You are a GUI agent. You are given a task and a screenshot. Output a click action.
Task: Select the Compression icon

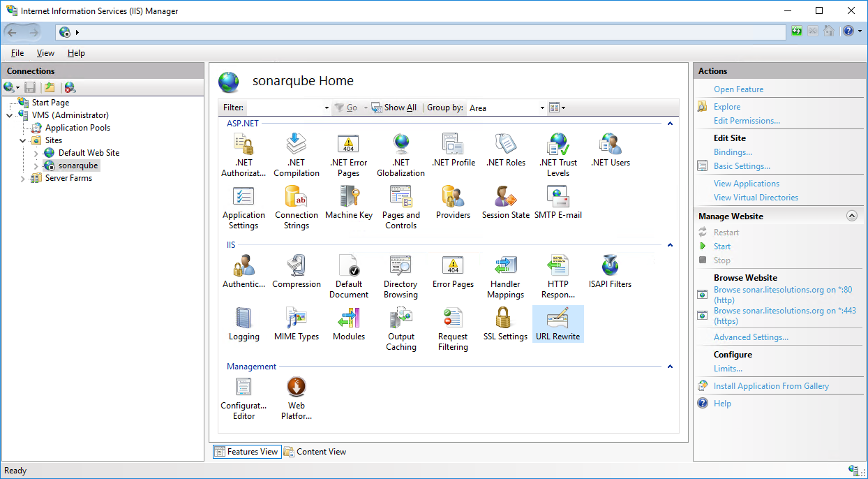(297, 272)
